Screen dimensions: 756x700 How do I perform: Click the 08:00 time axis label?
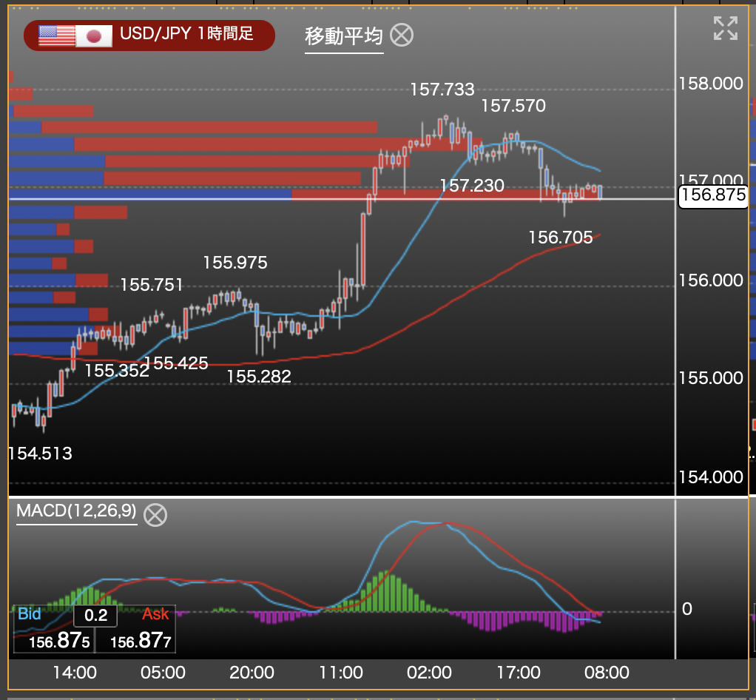coord(607,673)
